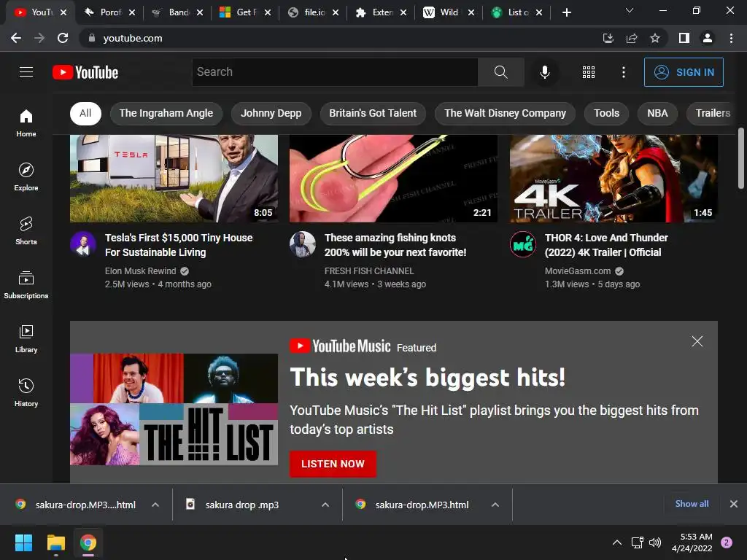This screenshot has height=560, width=747.
Task: Click the page vertical scrollbar
Action: [x=741, y=158]
